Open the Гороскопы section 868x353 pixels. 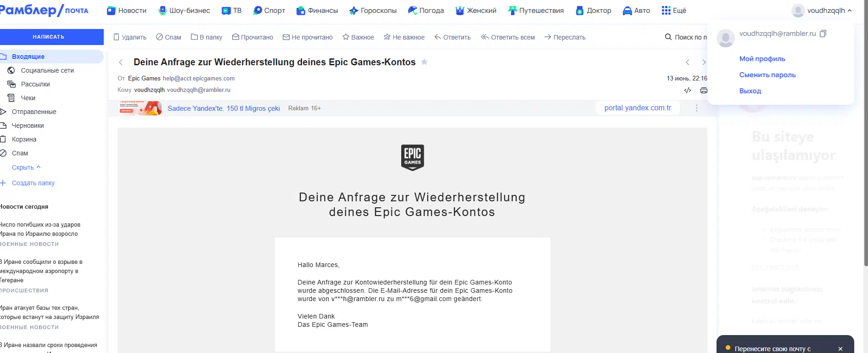(373, 10)
